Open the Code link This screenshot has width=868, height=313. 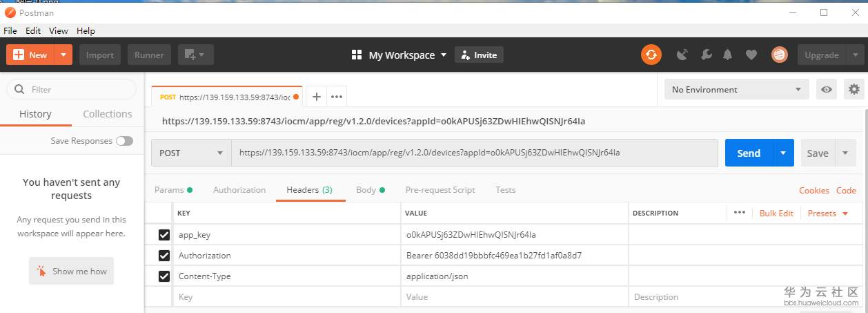click(x=846, y=191)
